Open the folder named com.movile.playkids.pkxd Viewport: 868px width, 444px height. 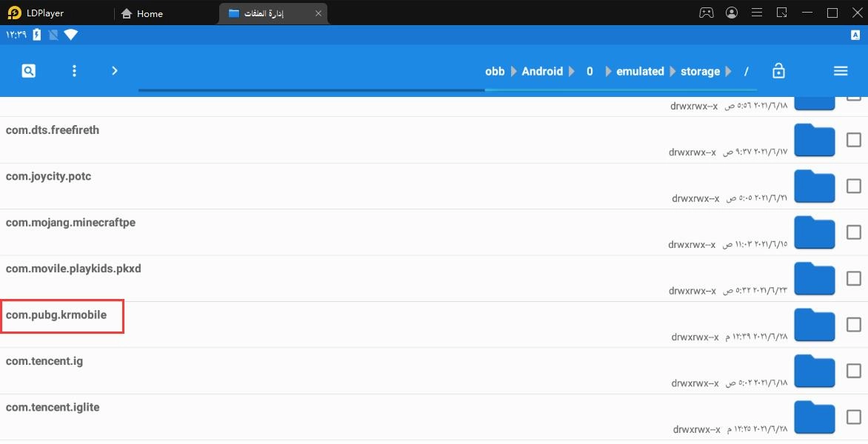coord(73,269)
